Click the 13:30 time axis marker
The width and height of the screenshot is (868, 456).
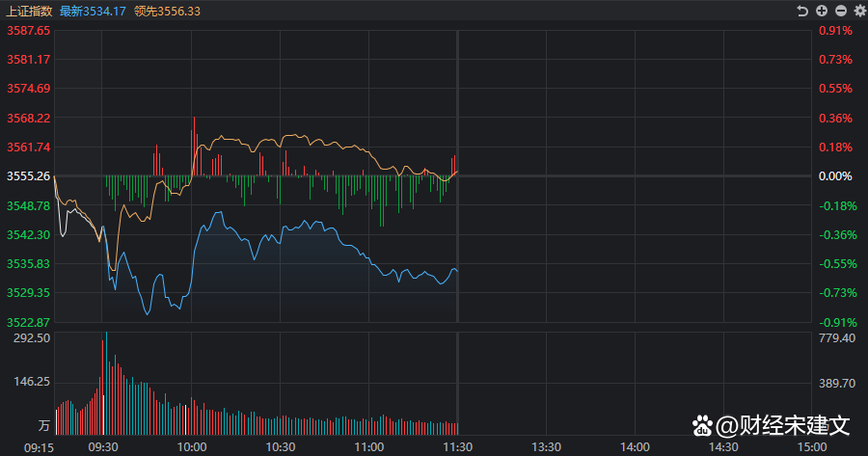coord(546,447)
